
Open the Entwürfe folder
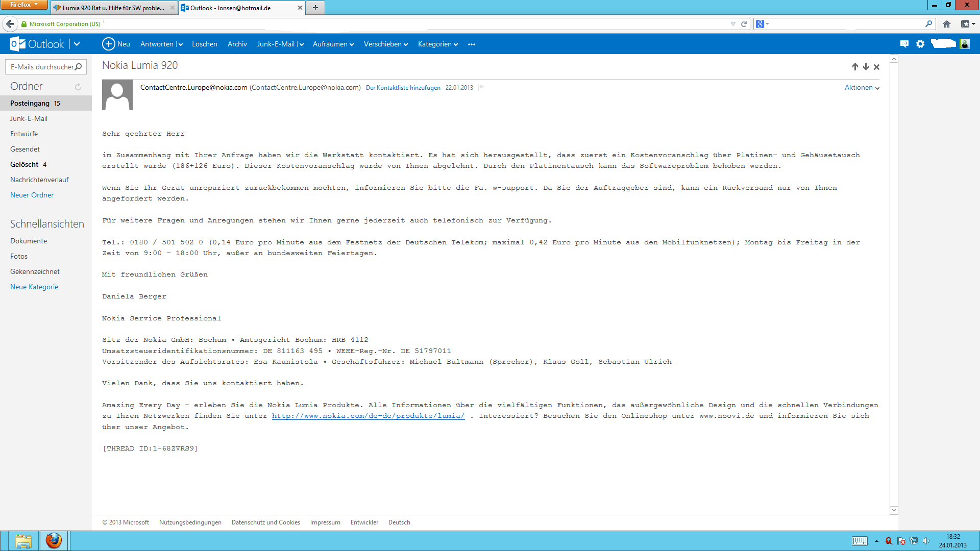click(24, 134)
